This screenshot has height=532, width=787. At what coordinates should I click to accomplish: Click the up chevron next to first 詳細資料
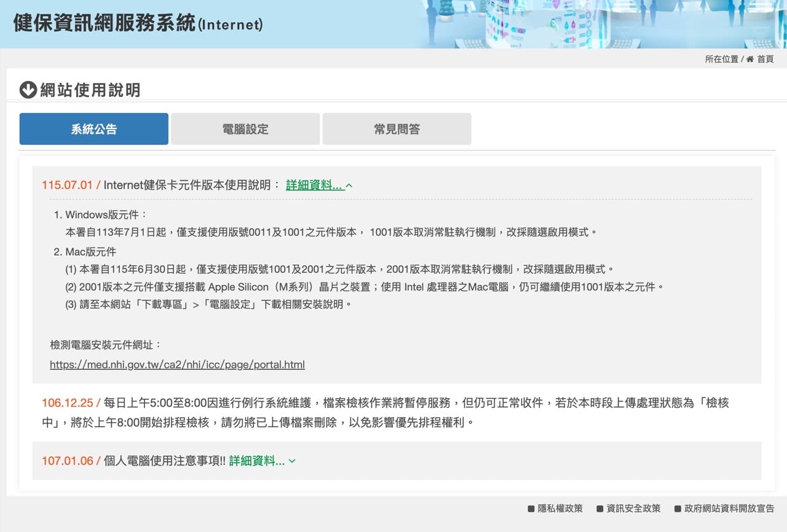349,185
